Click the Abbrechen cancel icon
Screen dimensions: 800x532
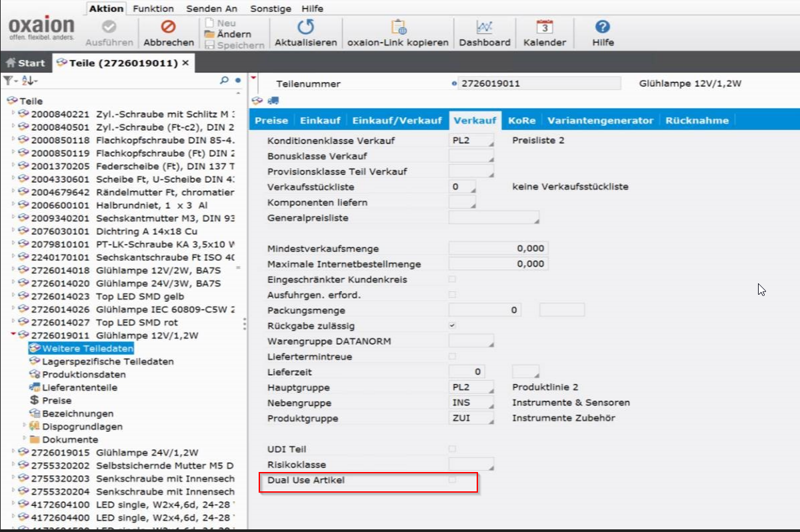[168, 27]
